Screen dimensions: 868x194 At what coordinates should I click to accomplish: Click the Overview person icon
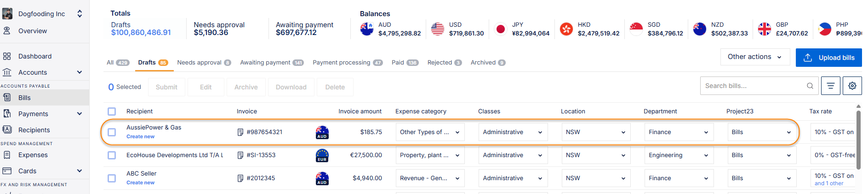[7, 31]
